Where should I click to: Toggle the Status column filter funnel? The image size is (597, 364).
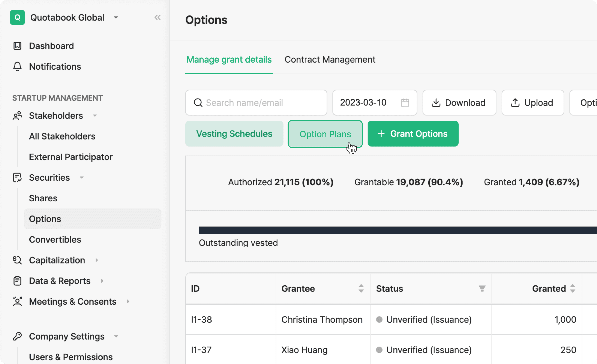482,288
